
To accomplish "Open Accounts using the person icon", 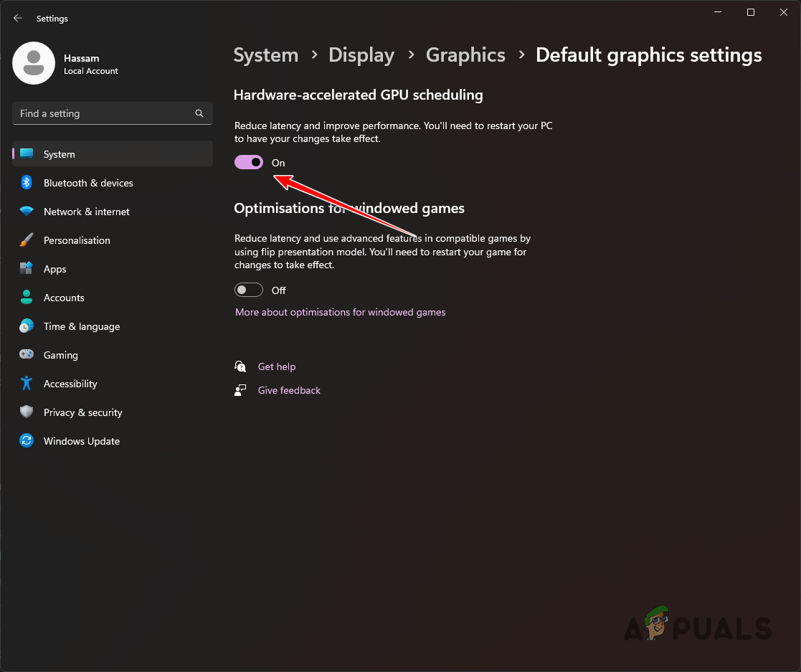I will tap(27, 298).
